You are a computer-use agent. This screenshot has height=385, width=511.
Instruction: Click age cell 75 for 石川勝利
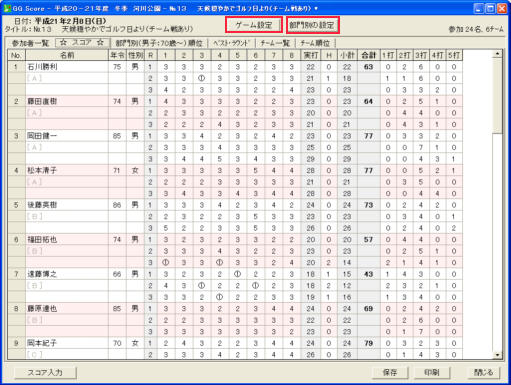[x=117, y=67]
